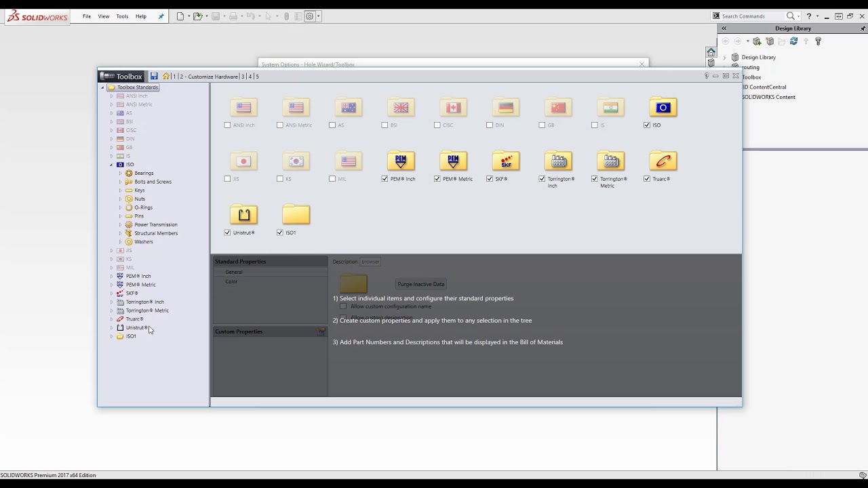Expand the Unistrut tree node
This screenshot has width=868, height=488.
tap(112, 328)
